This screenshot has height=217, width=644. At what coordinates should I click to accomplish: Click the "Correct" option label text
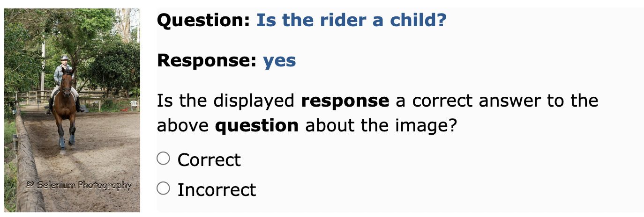click(x=209, y=160)
